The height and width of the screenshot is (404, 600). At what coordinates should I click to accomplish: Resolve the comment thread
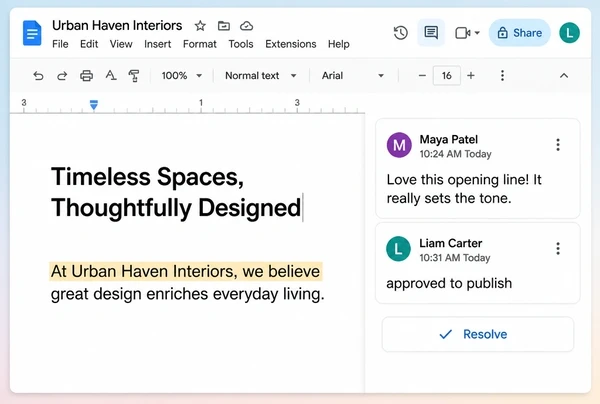pyautogui.click(x=478, y=334)
